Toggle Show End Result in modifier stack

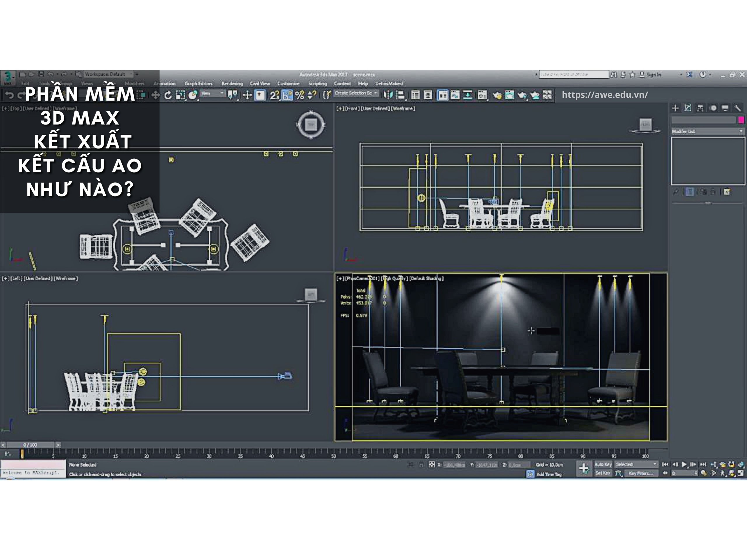coord(690,192)
